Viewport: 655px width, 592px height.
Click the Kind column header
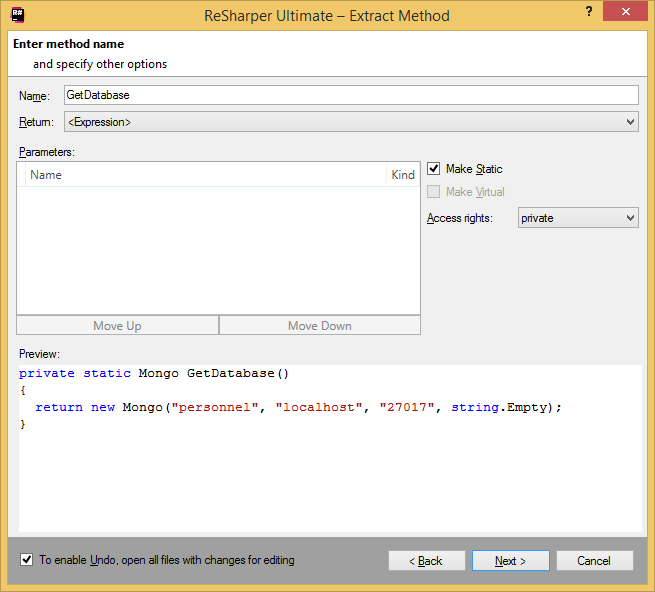[x=403, y=175]
